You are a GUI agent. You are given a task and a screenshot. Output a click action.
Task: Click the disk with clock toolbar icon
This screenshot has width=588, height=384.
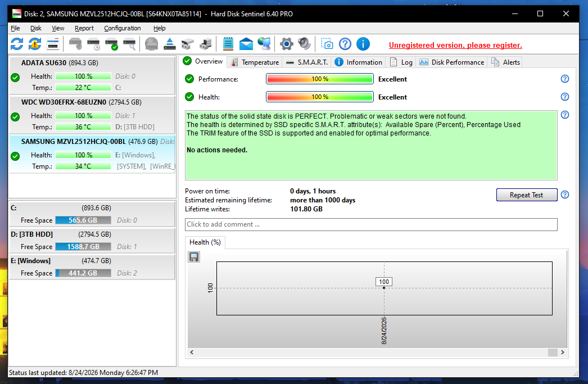(93, 44)
